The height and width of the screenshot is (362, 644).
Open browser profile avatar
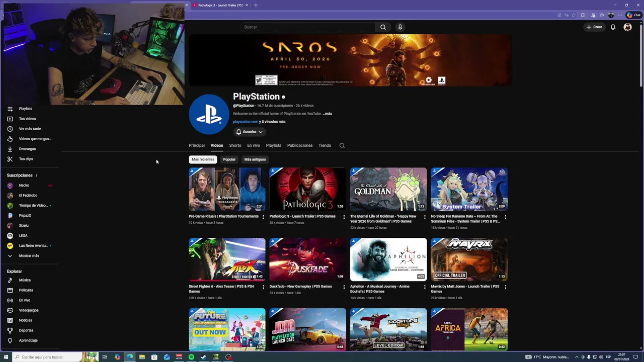click(611, 15)
